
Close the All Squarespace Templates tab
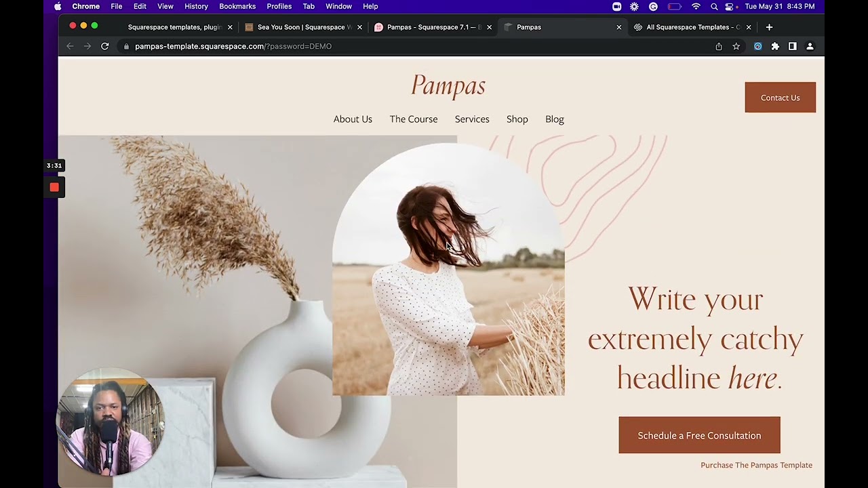[749, 27]
